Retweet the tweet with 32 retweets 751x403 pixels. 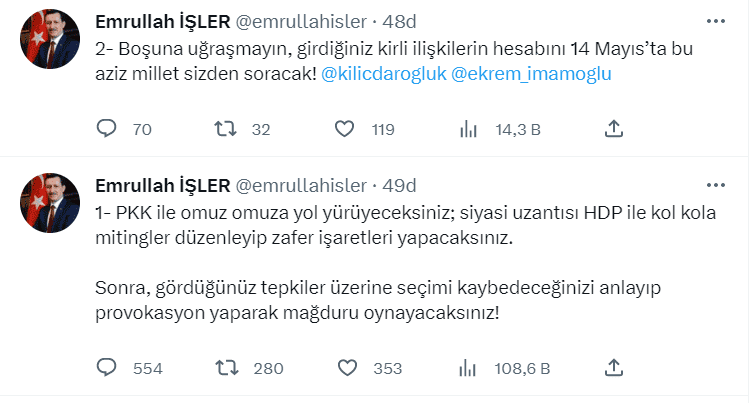click(x=228, y=128)
